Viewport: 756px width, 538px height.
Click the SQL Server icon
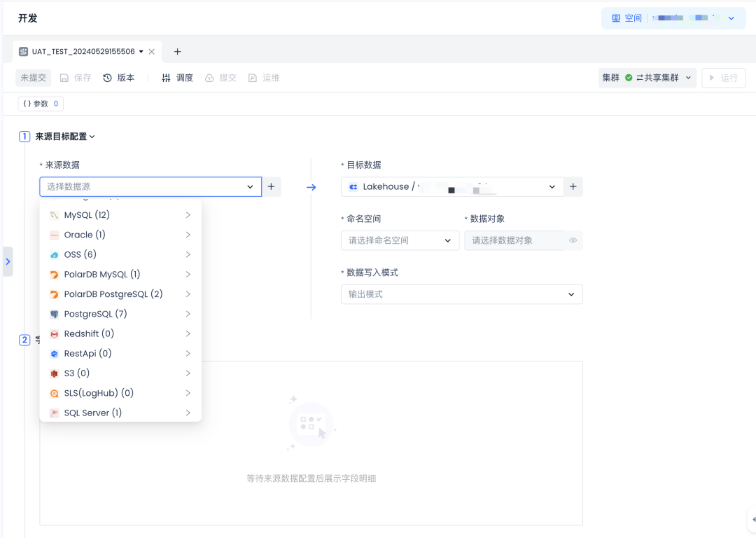click(54, 413)
